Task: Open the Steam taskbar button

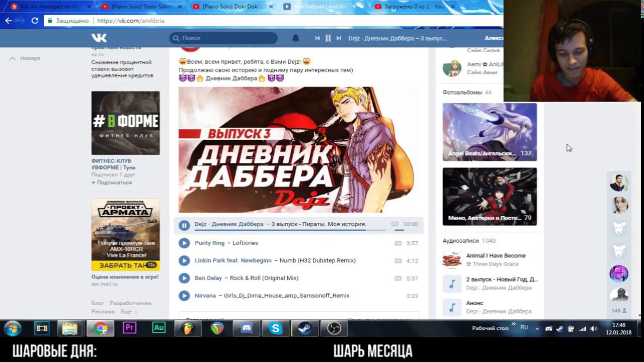Action: point(305,328)
